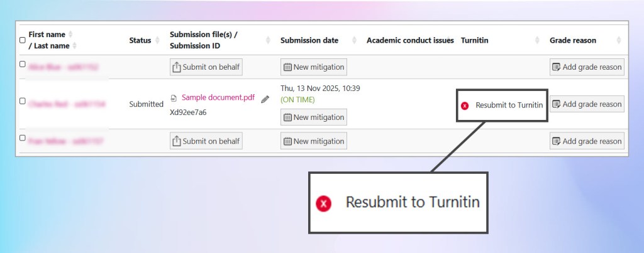The image size is (644, 253).
Task: Click New mitigation below the ON TIME label
Action: (314, 117)
